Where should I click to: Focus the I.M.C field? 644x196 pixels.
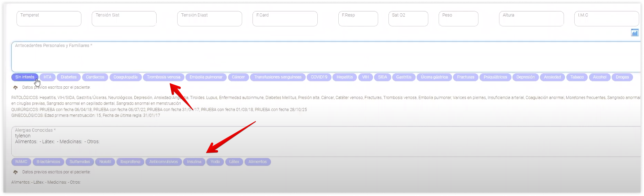coord(607,19)
